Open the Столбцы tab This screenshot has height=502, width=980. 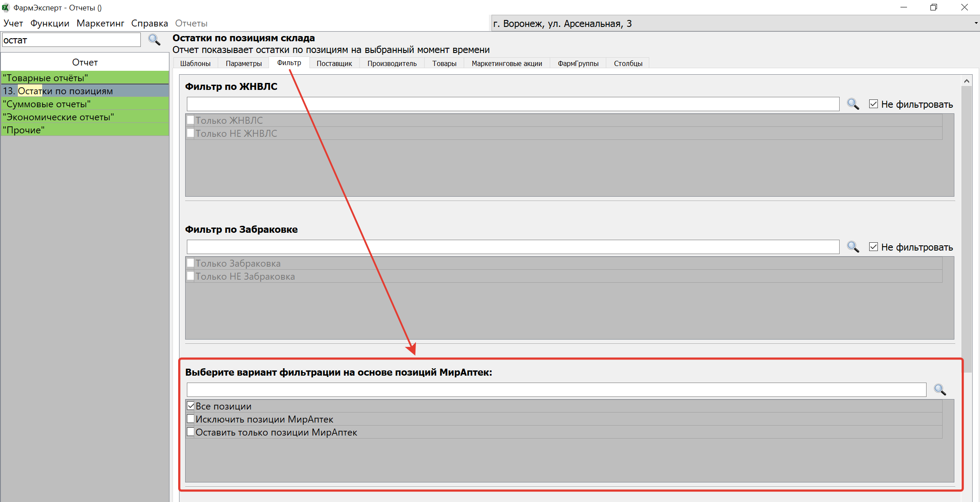point(628,63)
